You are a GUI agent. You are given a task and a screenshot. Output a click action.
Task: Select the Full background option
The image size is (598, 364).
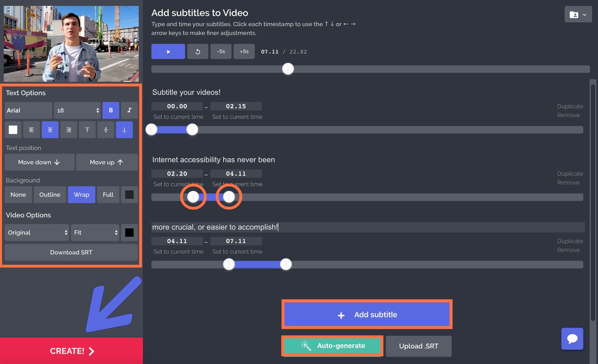(108, 195)
